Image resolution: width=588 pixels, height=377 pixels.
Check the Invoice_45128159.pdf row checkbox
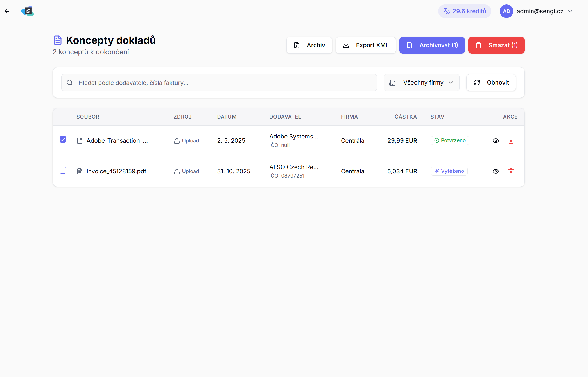pos(63,170)
